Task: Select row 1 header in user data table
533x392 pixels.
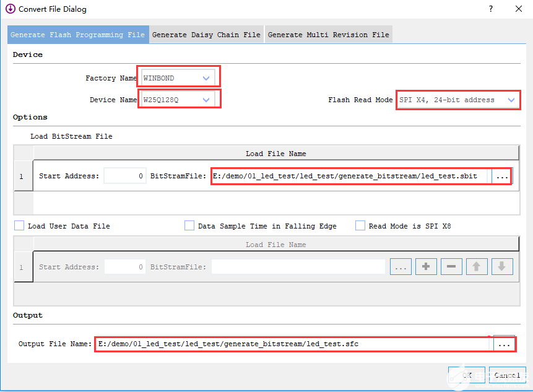Action: tap(24, 268)
